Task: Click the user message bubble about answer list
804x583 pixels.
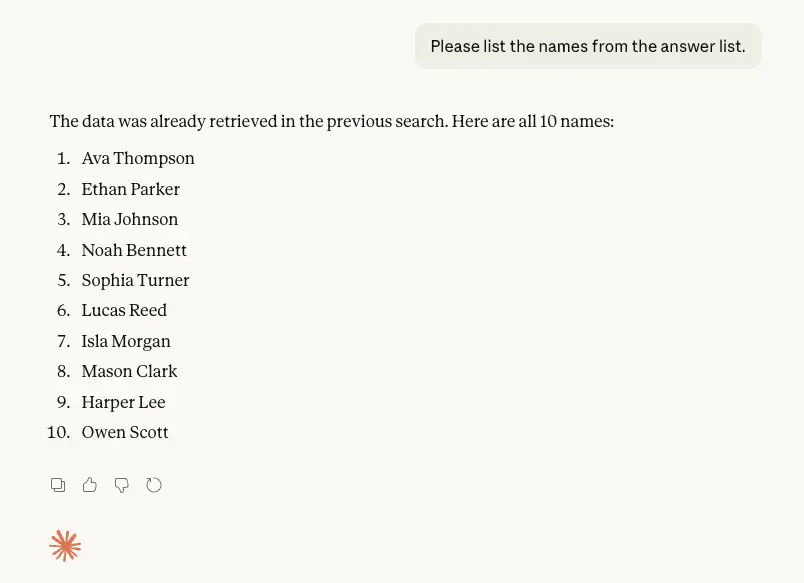Action: click(x=588, y=46)
